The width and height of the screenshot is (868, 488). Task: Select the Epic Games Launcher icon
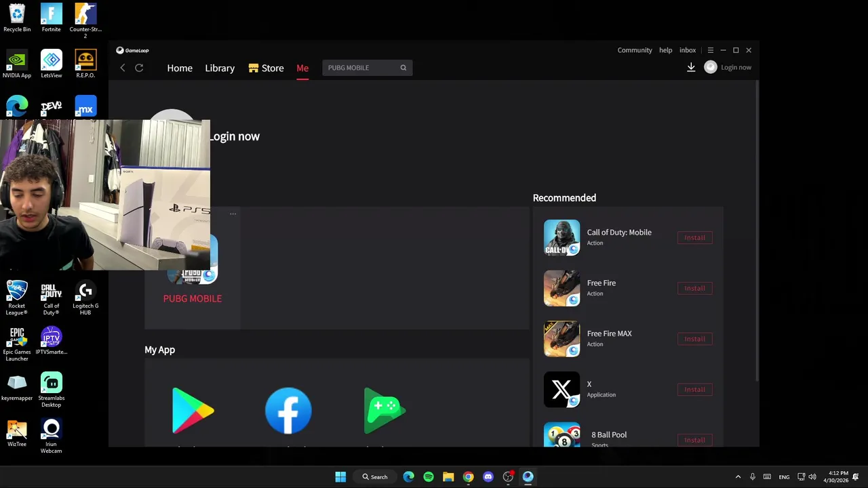(17, 344)
